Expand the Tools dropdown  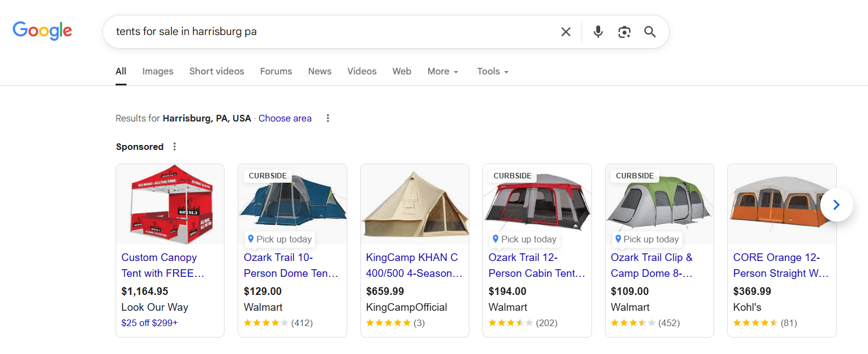pyautogui.click(x=492, y=71)
